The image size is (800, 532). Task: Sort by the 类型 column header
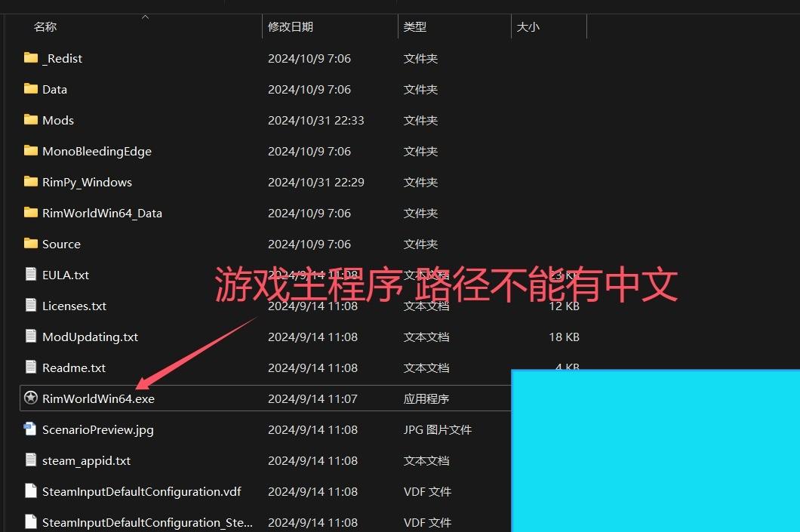point(415,26)
